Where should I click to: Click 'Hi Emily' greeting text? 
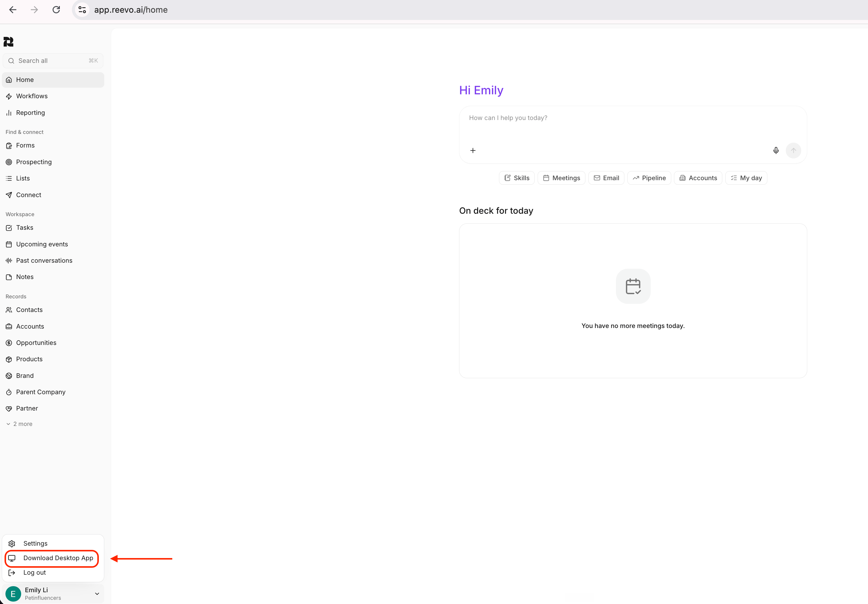[481, 90]
